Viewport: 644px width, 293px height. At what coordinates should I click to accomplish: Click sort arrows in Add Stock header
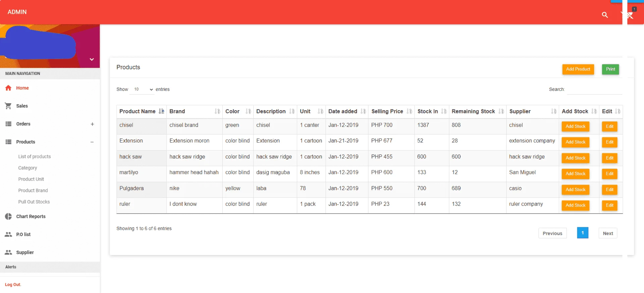pyautogui.click(x=594, y=111)
